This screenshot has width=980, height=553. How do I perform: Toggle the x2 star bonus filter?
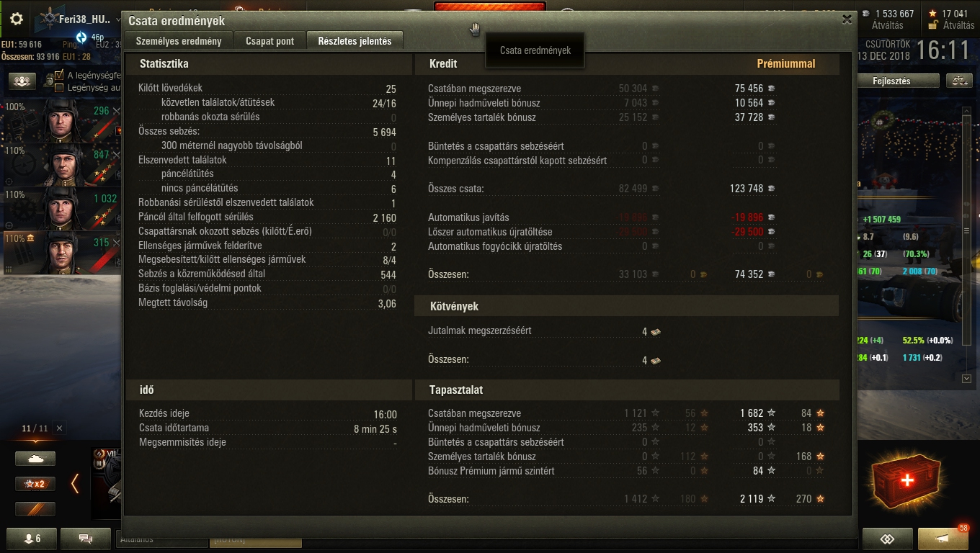point(35,483)
